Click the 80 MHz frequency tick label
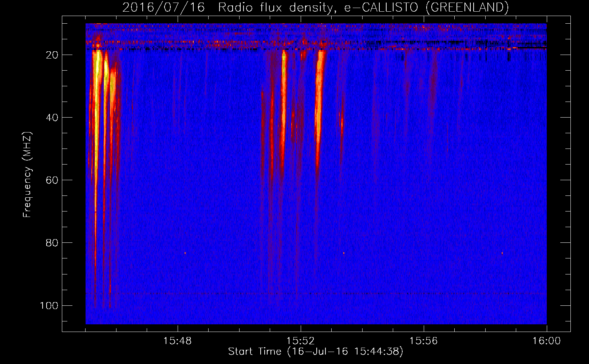This screenshot has height=364, width=589. pos(52,243)
